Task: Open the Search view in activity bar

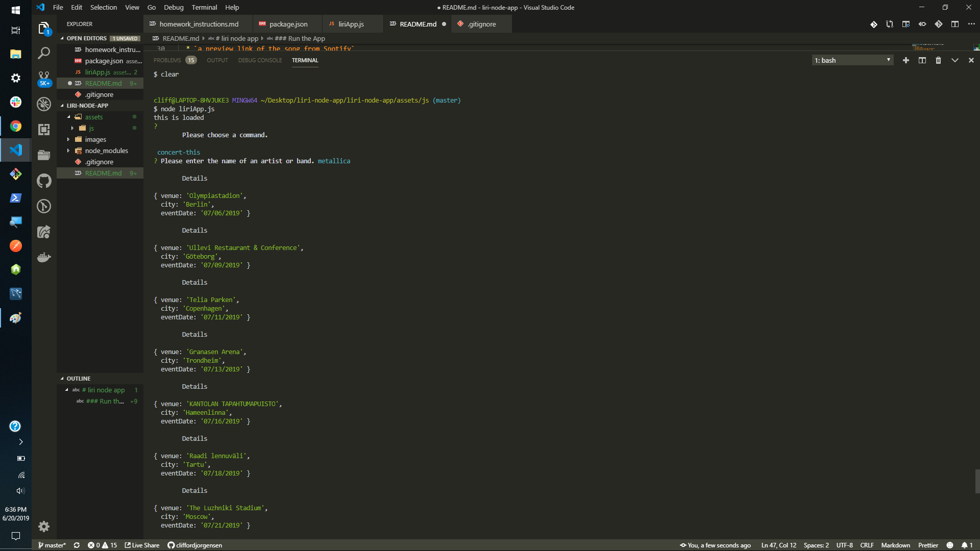Action: tap(44, 53)
